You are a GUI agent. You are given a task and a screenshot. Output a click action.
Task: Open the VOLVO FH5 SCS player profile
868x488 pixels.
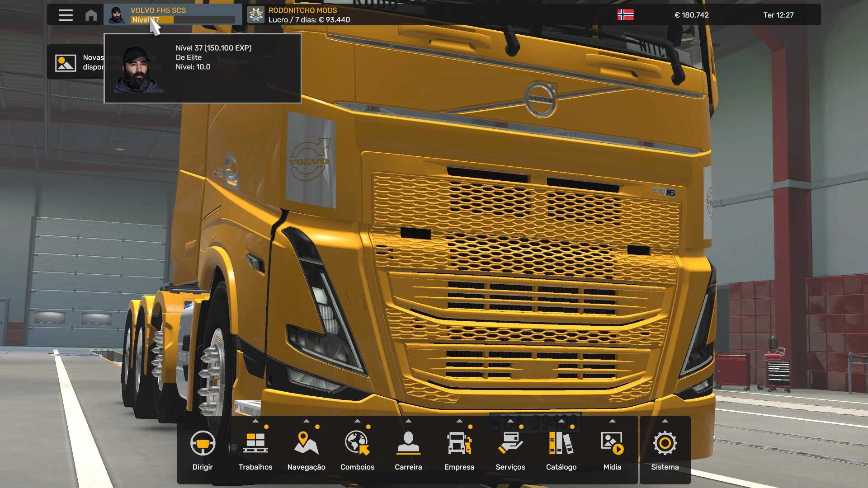coord(173,15)
